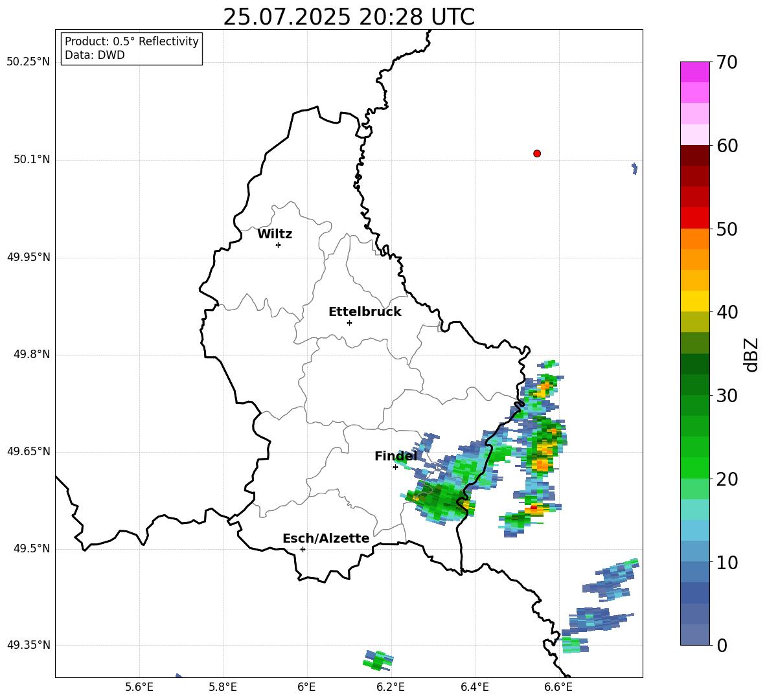
Task: Click the 'Product: 0.5° Reflectivity' legend text
Action: click(x=132, y=41)
